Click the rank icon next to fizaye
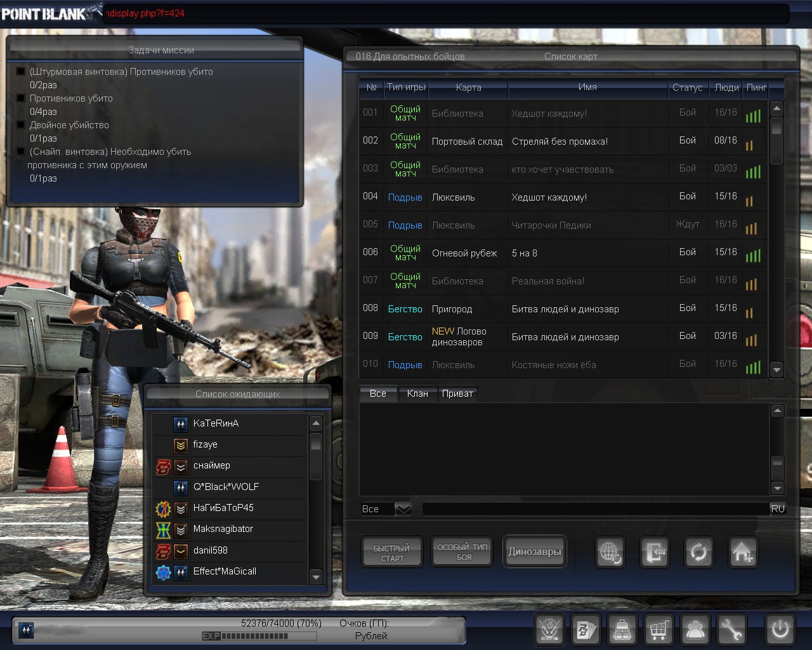812x650 pixels. point(181,445)
